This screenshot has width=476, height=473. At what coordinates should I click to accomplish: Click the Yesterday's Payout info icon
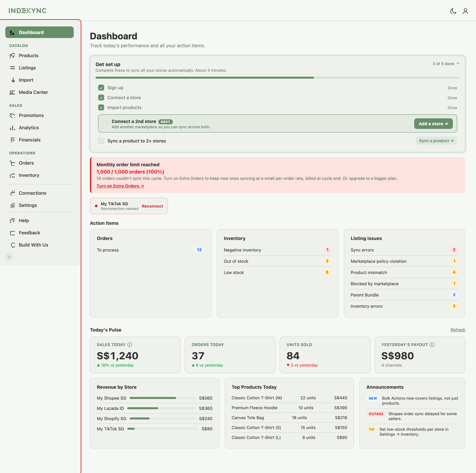point(432,345)
